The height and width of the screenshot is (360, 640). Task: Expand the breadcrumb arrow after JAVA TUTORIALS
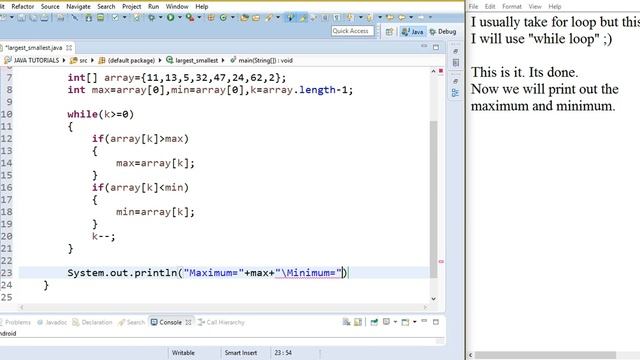point(64,60)
